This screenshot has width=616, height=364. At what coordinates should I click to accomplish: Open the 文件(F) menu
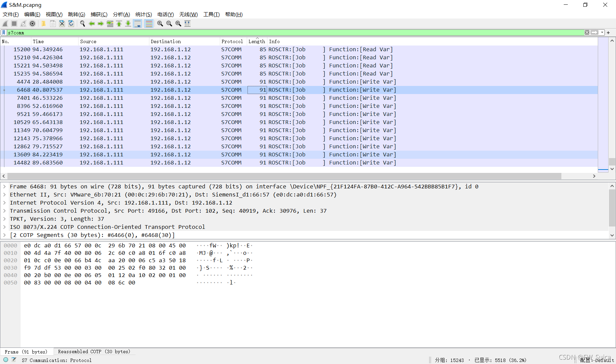pos(11,14)
